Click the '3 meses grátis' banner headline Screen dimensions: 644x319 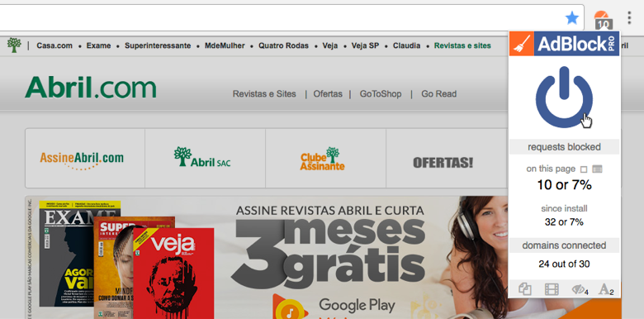pos(329,254)
